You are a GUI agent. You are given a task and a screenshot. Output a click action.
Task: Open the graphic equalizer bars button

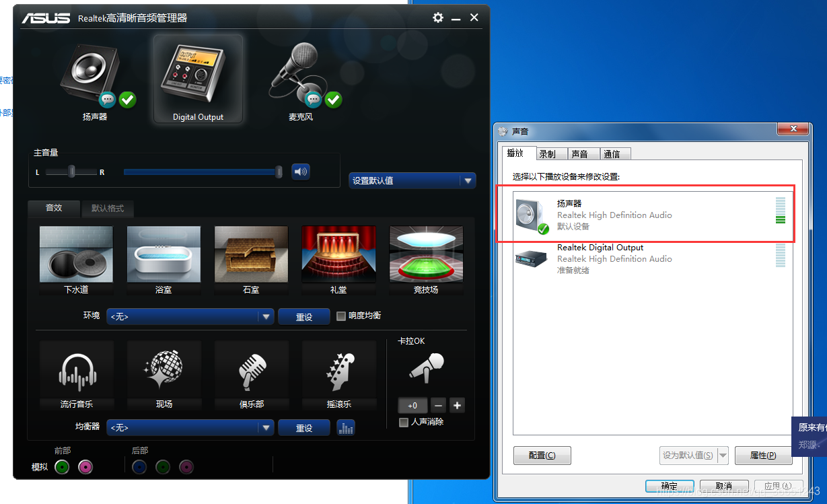(x=345, y=427)
